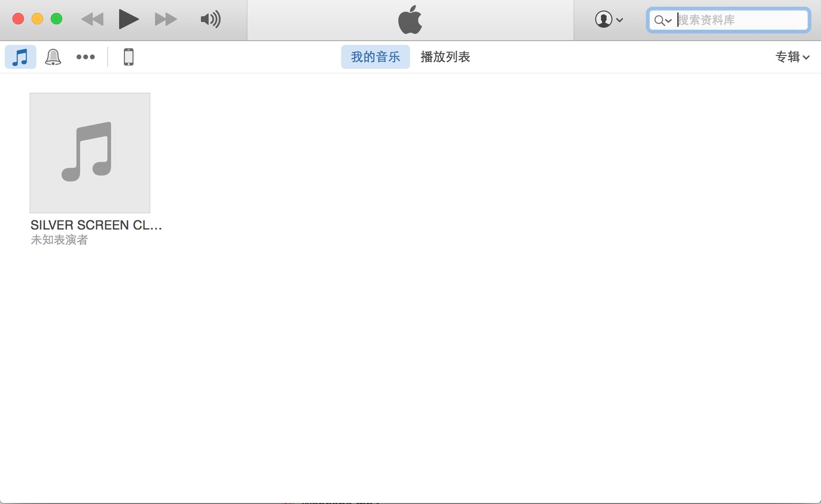Click the Apple logo display area
Screen dimensions: 821x504
click(x=410, y=20)
